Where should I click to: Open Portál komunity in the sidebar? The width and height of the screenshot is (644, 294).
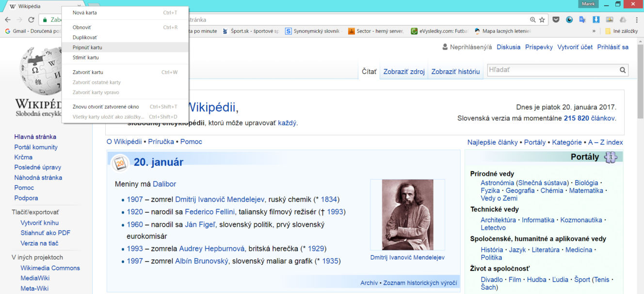point(36,147)
